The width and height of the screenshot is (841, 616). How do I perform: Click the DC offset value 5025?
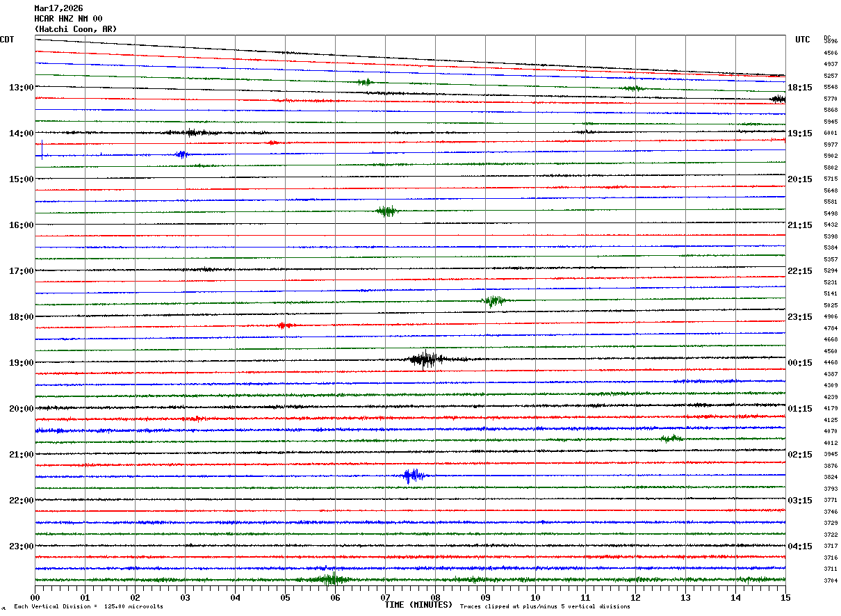831,305
